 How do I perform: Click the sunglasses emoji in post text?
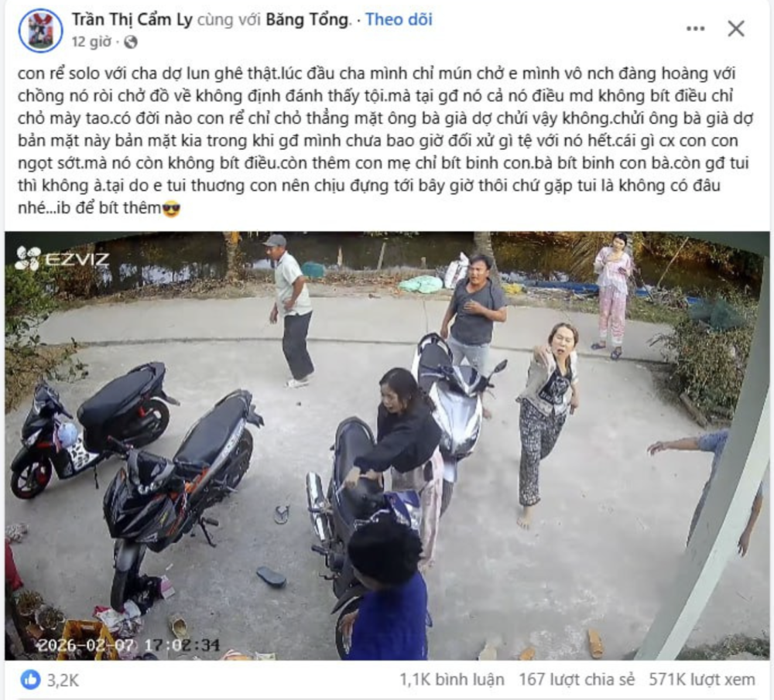171,209
